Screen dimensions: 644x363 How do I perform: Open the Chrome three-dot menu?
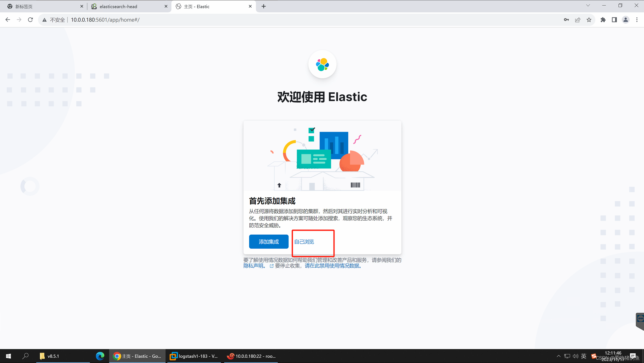[637, 20]
